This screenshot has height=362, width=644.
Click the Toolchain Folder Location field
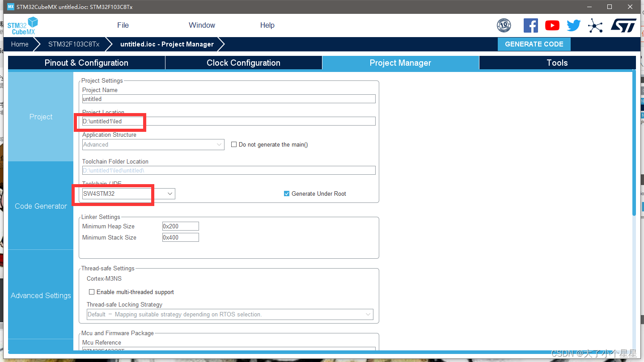tap(229, 170)
